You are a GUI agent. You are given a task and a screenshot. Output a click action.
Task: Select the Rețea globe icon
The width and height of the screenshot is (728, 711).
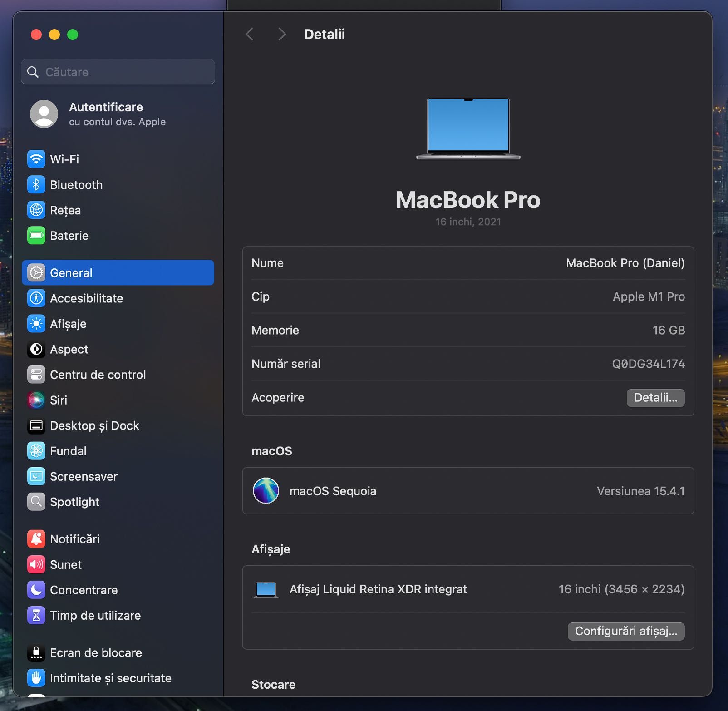(36, 210)
